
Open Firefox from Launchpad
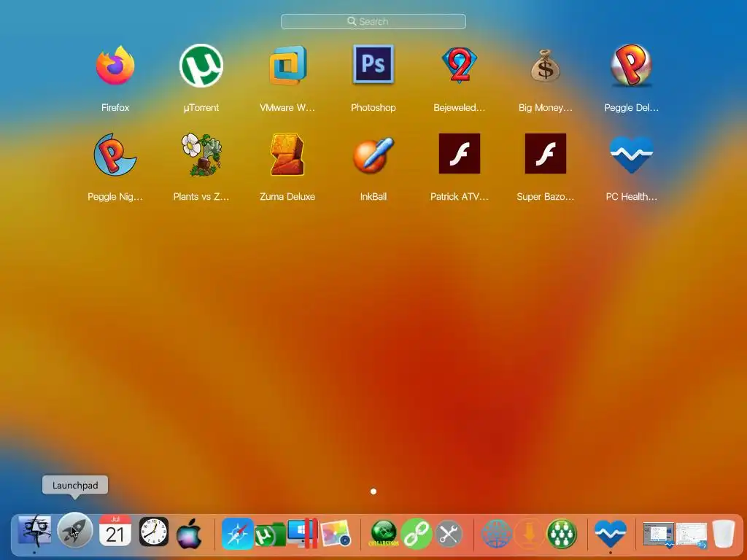click(x=115, y=65)
